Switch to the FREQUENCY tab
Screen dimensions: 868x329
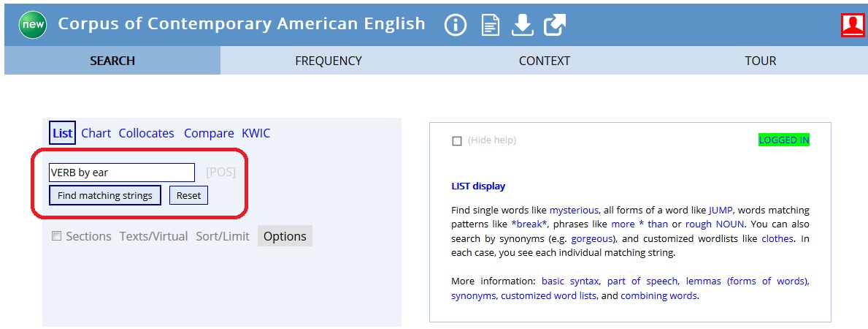[x=329, y=61]
